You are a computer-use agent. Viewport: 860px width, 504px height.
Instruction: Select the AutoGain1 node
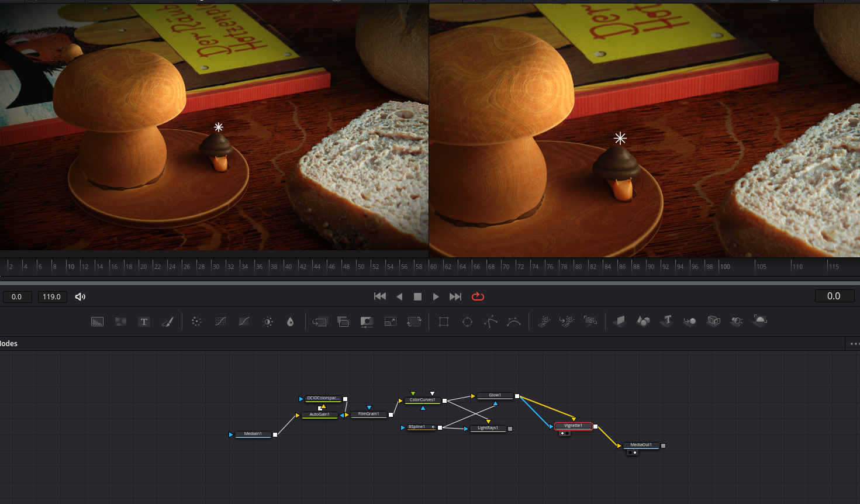(320, 415)
